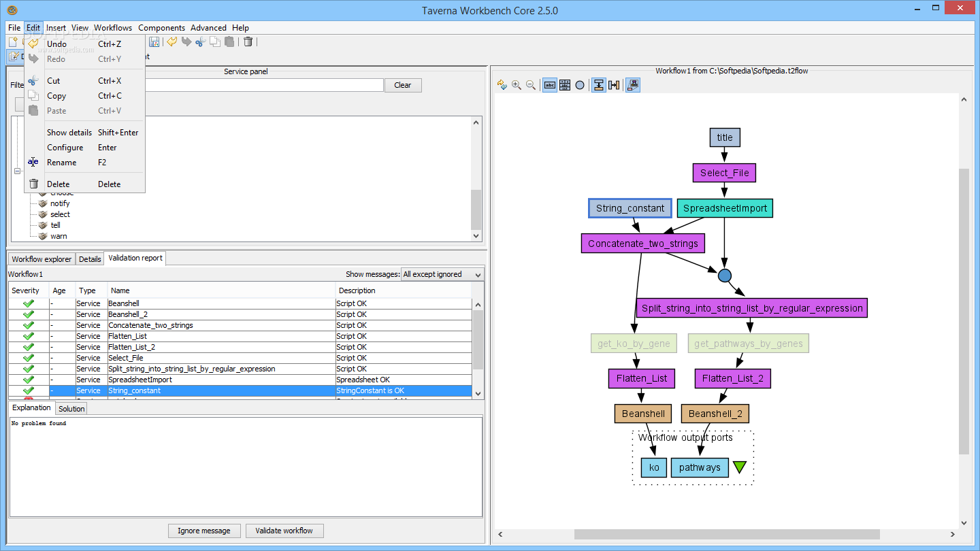Screen dimensions: 980x551
Task: Click the diagram vertical scrollbar's down arrow
Action: click(x=964, y=522)
